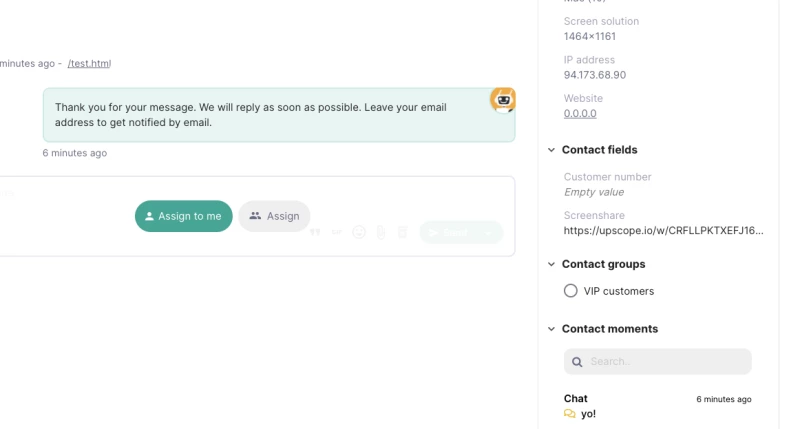
Task: Open the 0.0.0.0 website link
Action: pos(580,113)
